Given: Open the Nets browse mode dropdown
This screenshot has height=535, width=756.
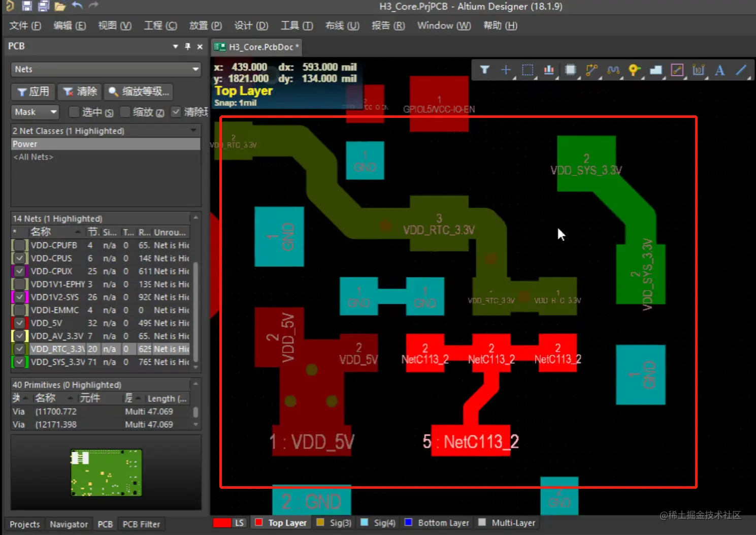Looking at the screenshot, I should point(106,69).
